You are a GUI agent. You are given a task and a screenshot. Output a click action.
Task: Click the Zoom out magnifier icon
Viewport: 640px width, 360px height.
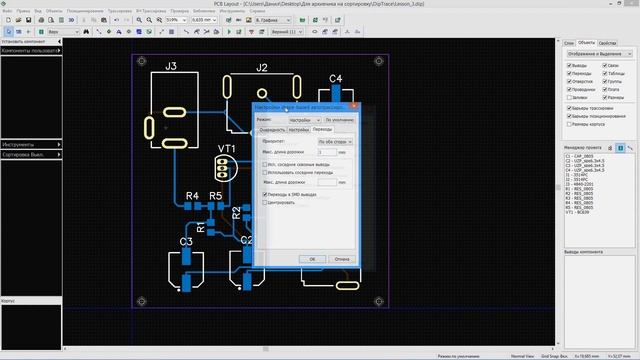(149, 20)
